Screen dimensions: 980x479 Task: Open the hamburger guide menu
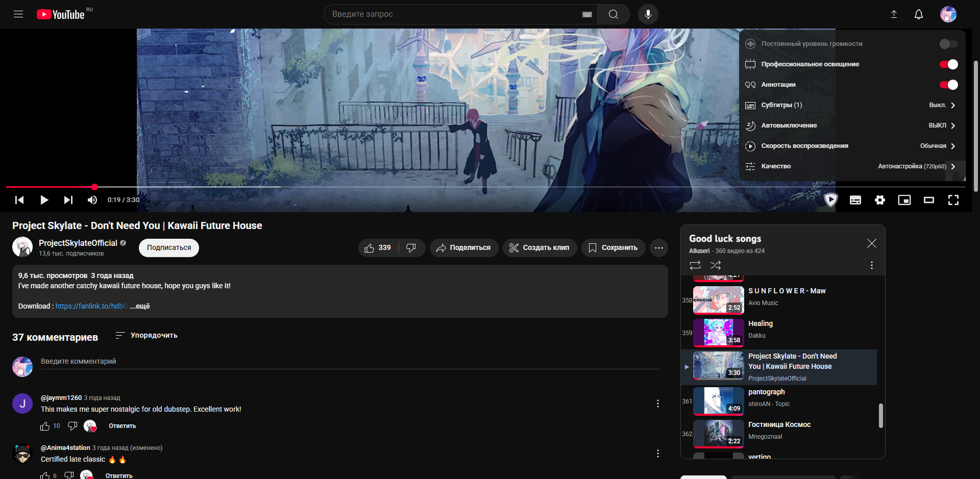[18, 14]
